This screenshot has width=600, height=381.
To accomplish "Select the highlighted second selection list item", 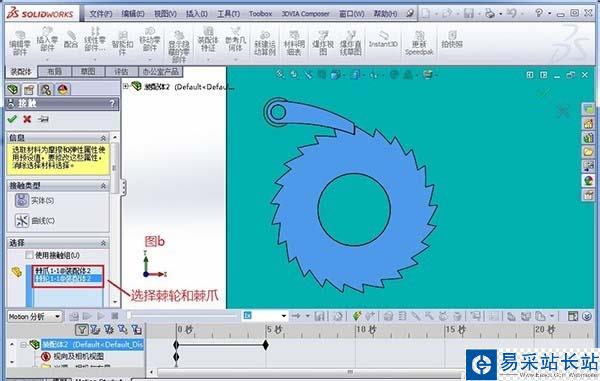I will tap(68, 278).
